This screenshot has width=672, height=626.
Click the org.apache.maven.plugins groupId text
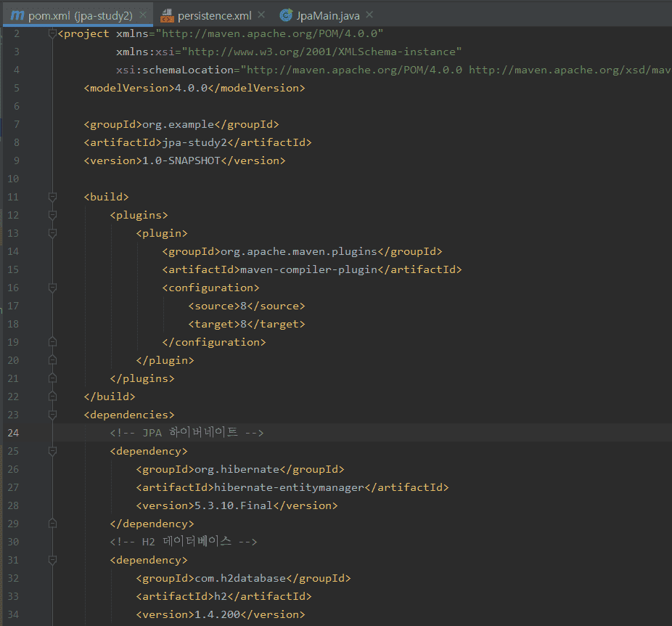point(299,251)
